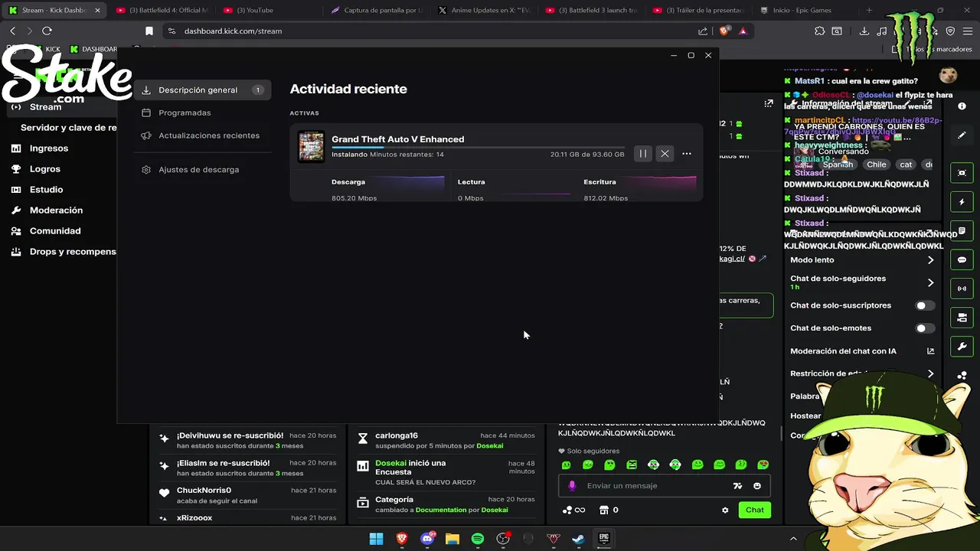Close the Stream - Kick Dashboard browser tab
980x551 pixels.
[x=97, y=11]
